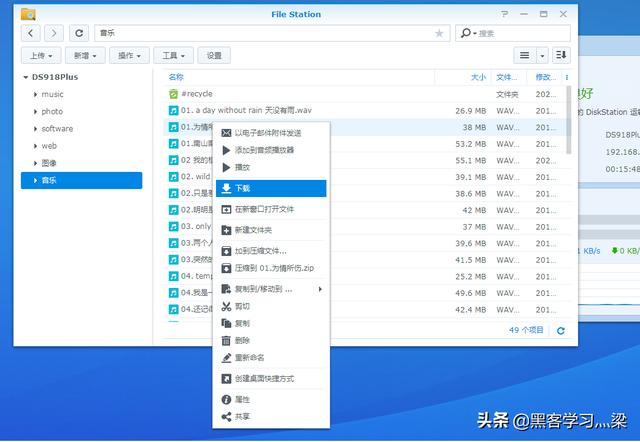Click 删除 delete with the trash icon
This screenshot has width=640, height=442.
pyautogui.click(x=271, y=340)
